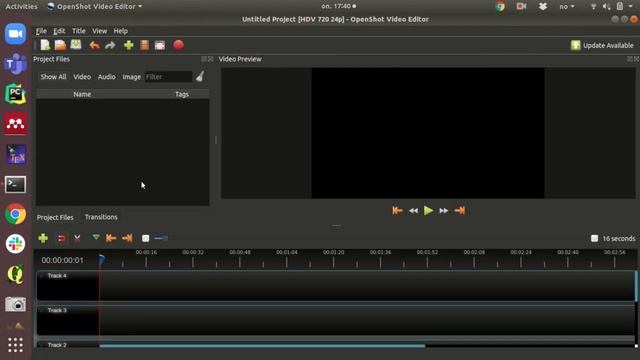
Task: Jump to start of the preview
Action: point(397,211)
